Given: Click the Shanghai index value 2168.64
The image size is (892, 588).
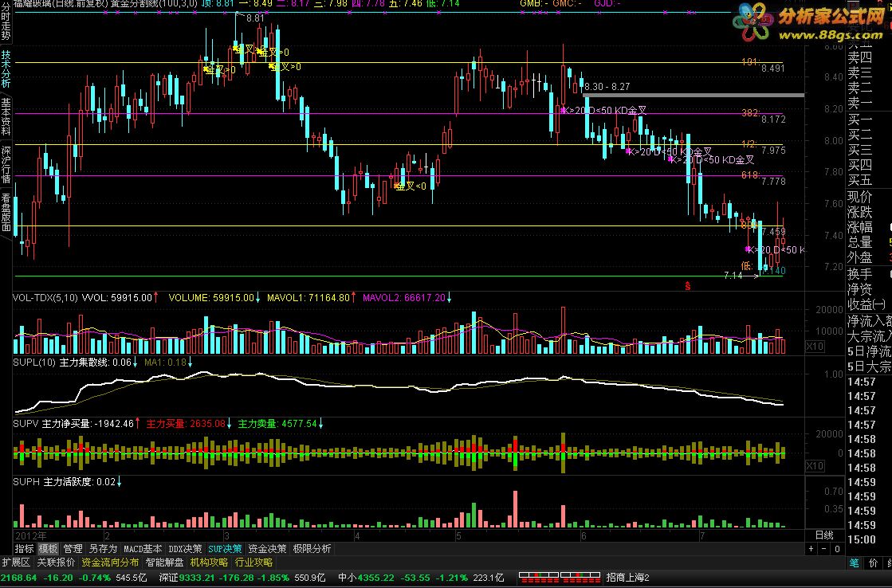Looking at the screenshot, I should pos(19,578).
